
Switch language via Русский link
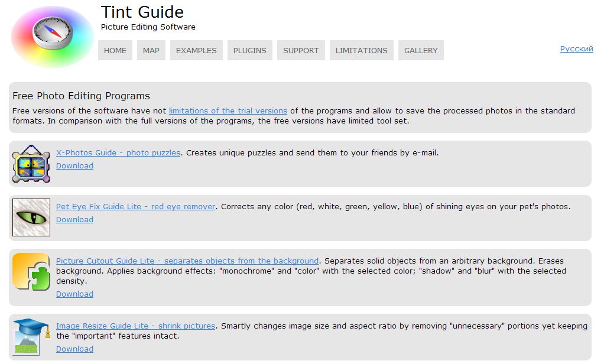576,48
